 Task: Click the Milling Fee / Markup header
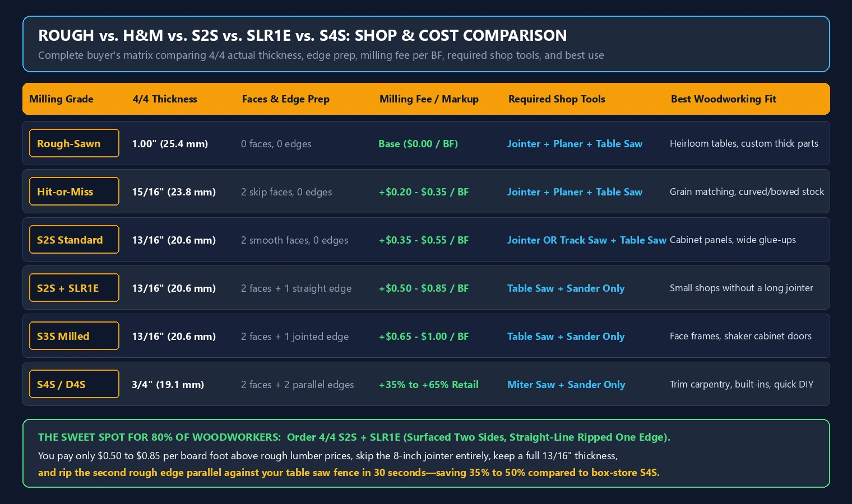[x=429, y=99]
